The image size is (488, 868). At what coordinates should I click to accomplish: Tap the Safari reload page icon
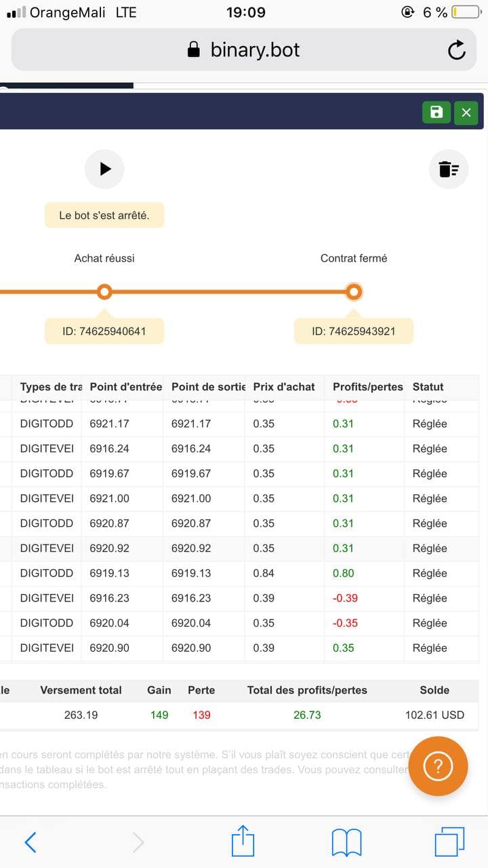(x=457, y=50)
